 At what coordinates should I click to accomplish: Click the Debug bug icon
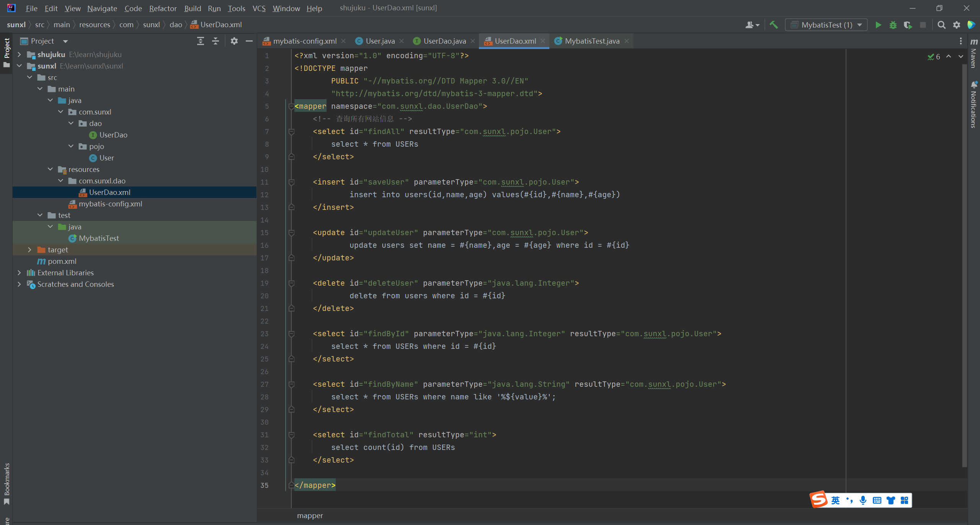tap(893, 25)
